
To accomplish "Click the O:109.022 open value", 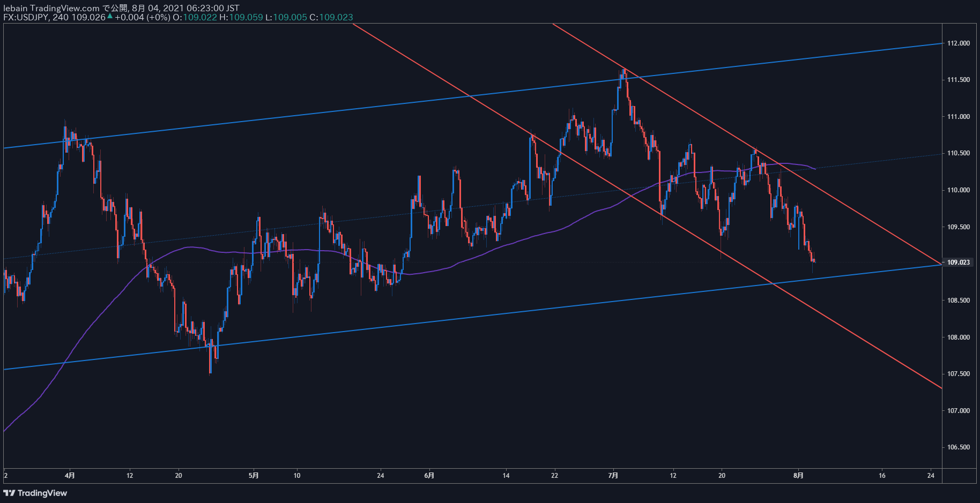I will click(x=195, y=17).
